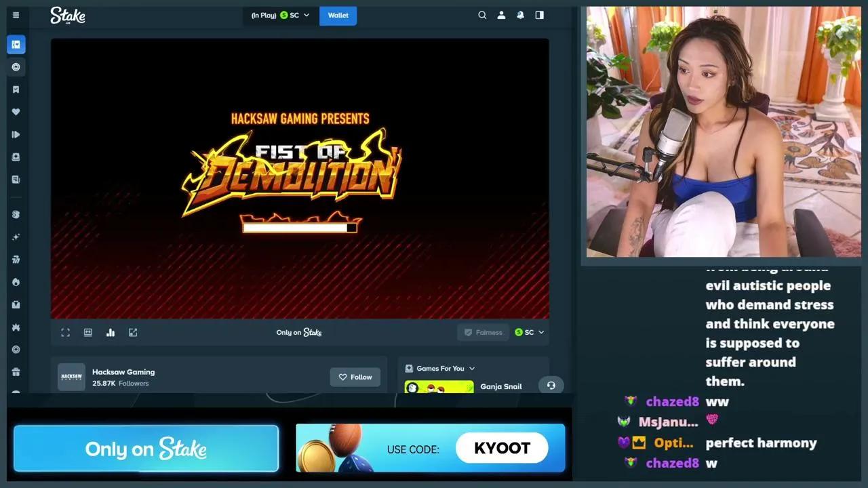The image size is (868, 488).
Task: Click the 25.87K Followers count
Action: click(120, 384)
